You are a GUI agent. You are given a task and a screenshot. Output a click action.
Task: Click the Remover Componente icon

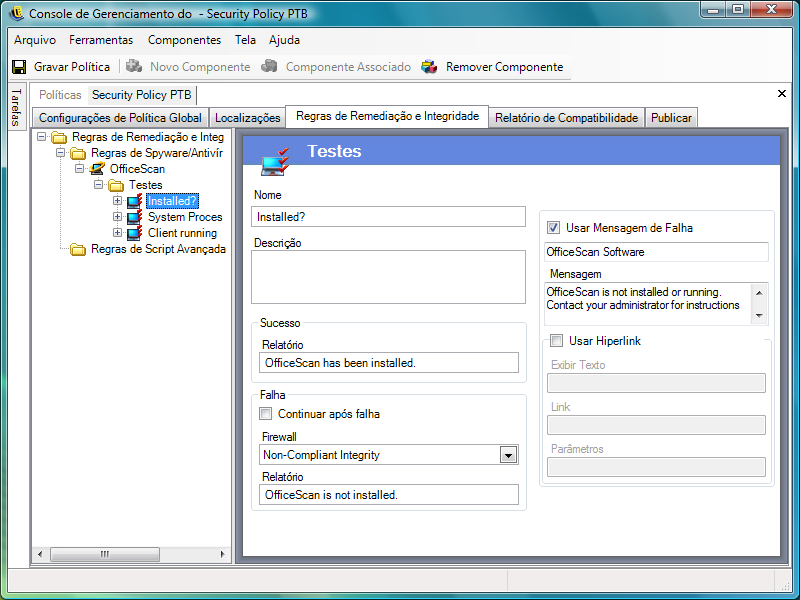coord(429,67)
